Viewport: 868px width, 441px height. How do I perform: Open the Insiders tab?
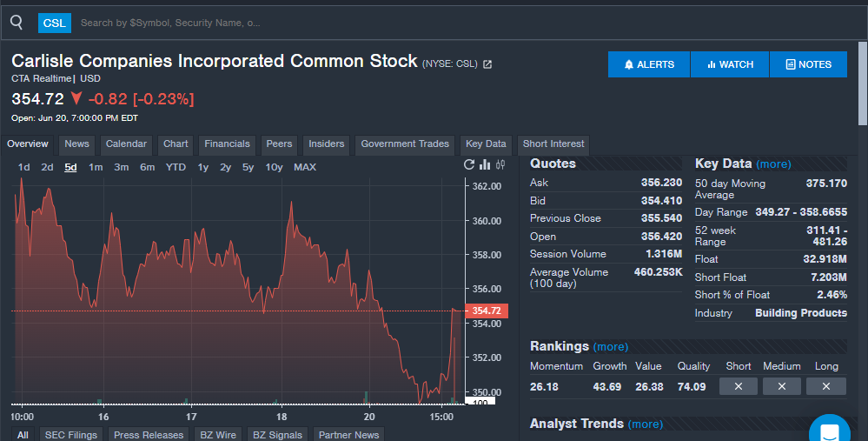pyautogui.click(x=326, y=144)
